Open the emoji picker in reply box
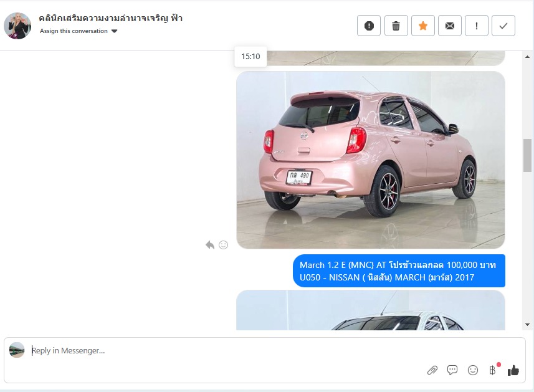This screenshot has height=392, width=534. click(473, 370)
